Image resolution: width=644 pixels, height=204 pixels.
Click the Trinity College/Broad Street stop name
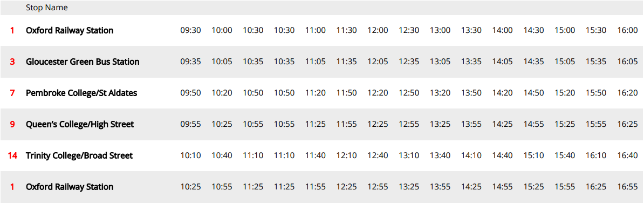coord(79,155)
